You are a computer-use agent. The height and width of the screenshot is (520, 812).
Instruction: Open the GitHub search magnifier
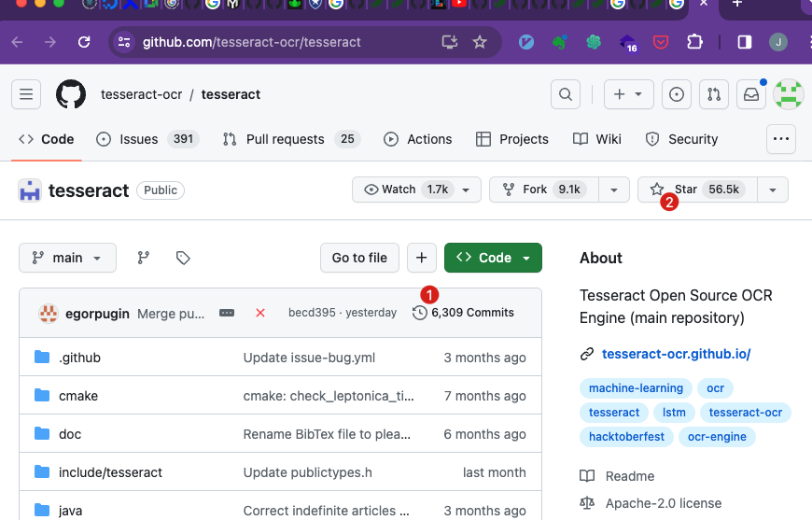(x=565, y=94)
